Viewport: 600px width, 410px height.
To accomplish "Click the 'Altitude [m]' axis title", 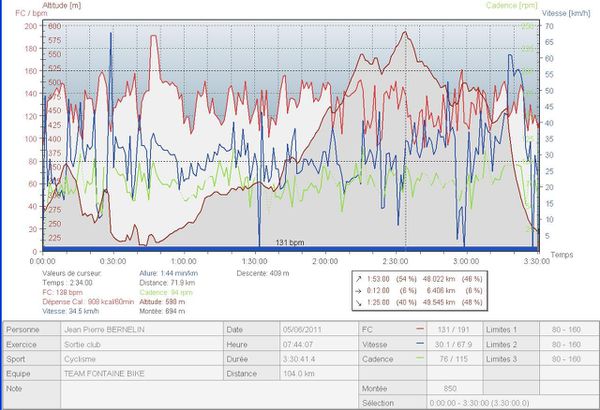I will [62, 5].
